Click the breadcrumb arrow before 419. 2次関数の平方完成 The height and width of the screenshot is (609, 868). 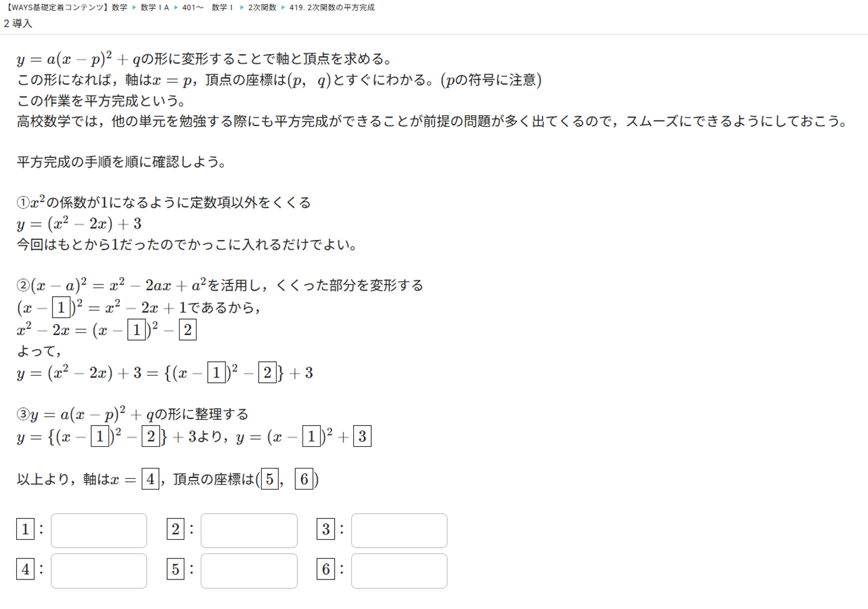pyautogui.click(x=283, y=8)
